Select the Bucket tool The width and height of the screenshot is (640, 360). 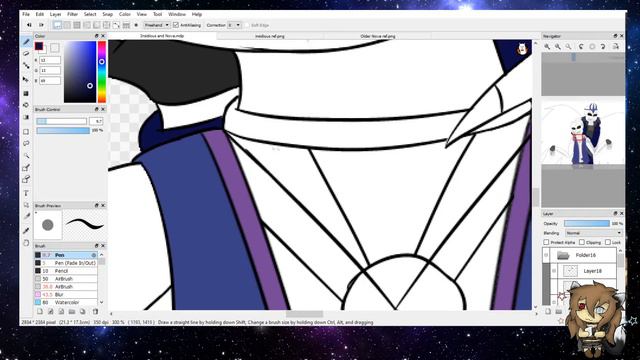26,105
